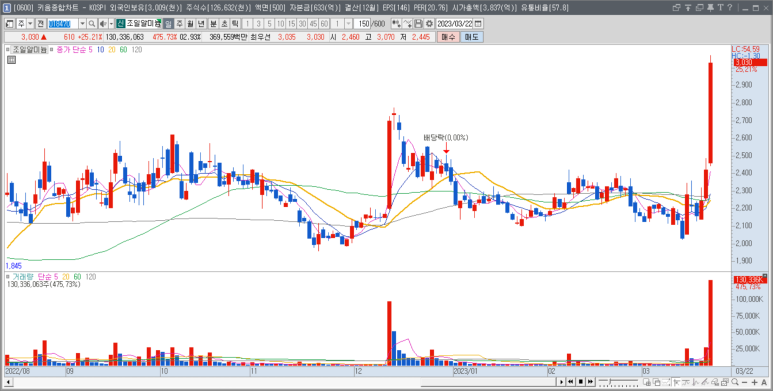The width and height of the screenshot is (773, 391).
Task: Click the save chart floppy icon
Action: point(418,24)
